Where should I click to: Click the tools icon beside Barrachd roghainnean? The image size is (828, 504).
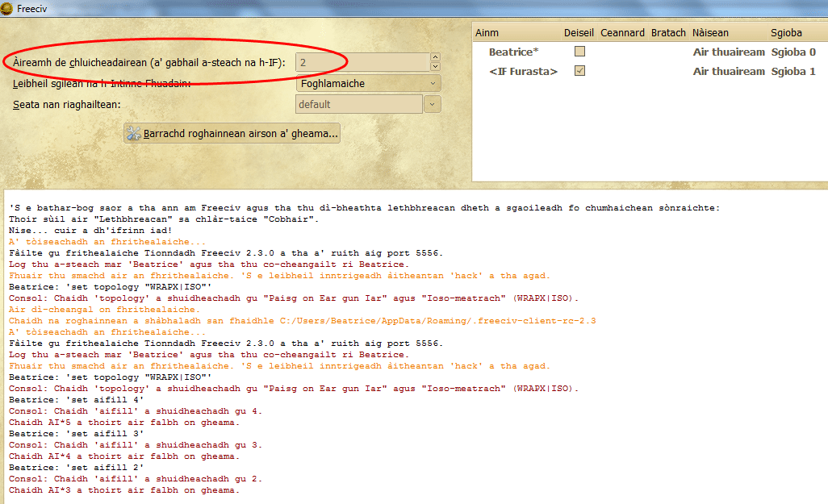[134, 133]
